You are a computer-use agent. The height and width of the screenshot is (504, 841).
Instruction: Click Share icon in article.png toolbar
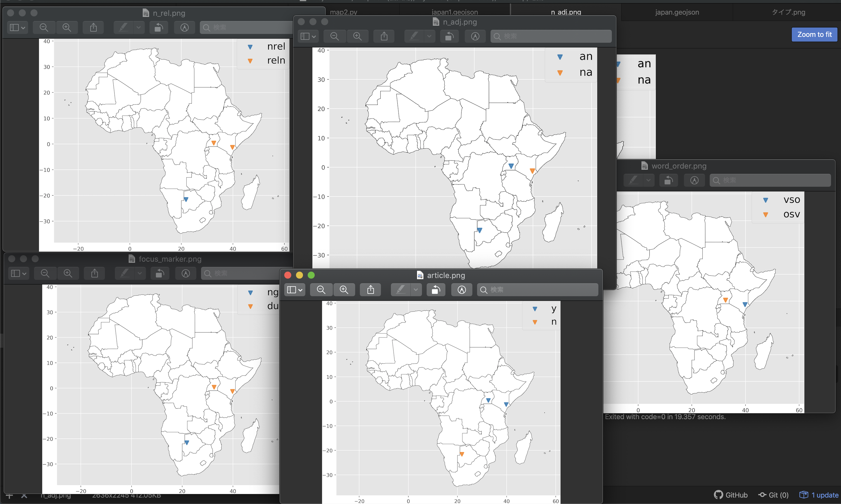tap(370, 290)
